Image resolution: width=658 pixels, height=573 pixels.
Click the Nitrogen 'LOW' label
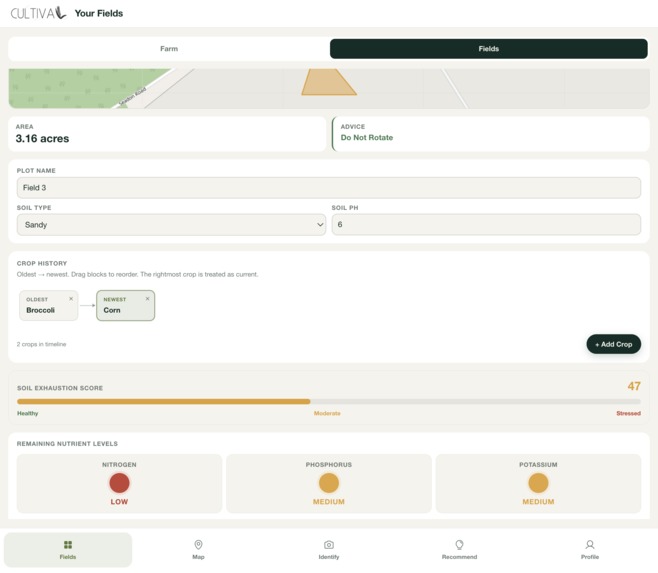click(119, 502)
